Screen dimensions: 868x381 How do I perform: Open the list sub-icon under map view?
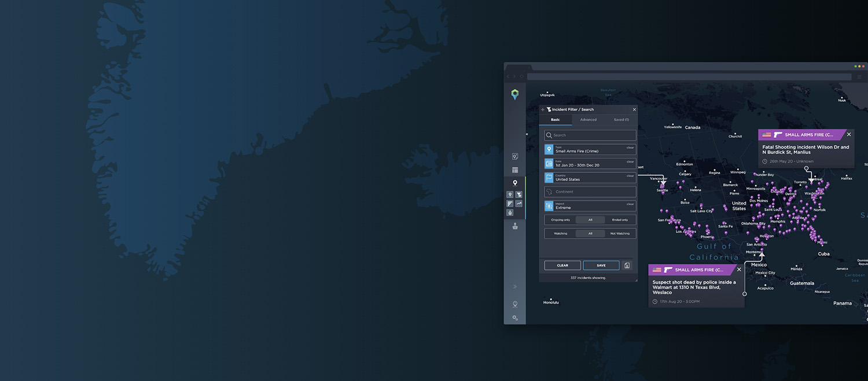point(510,203)
